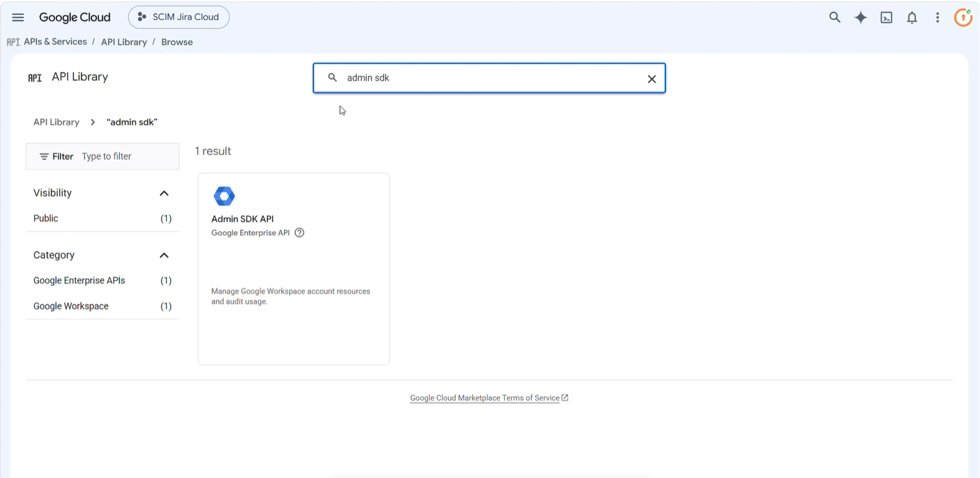Open the Gemini sparkle assistant icon

point(861,17)
